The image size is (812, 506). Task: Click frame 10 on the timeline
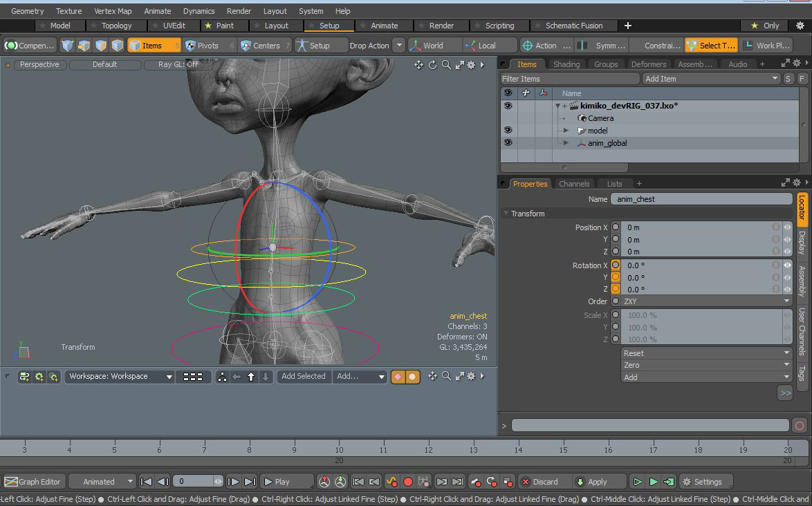pyautogui.click(x=339, y=448)
